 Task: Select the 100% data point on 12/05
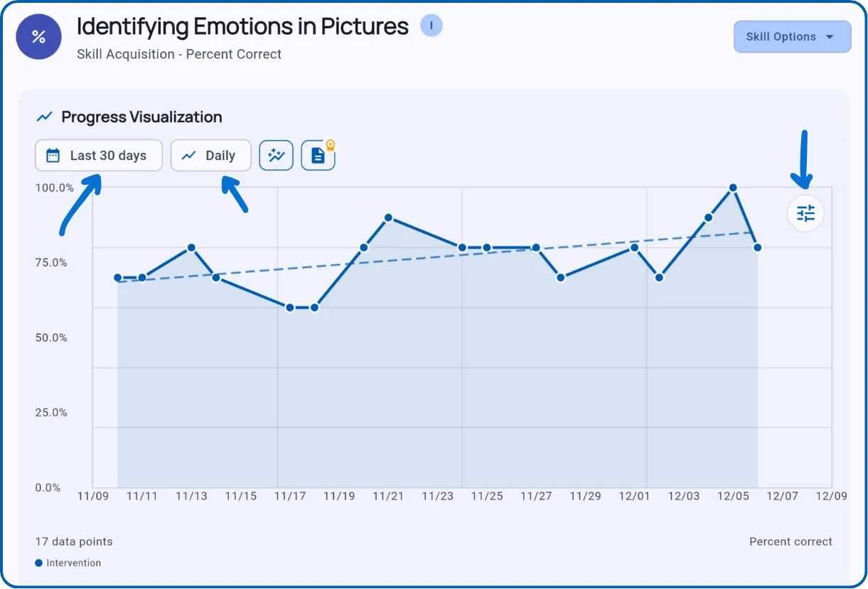733,188
